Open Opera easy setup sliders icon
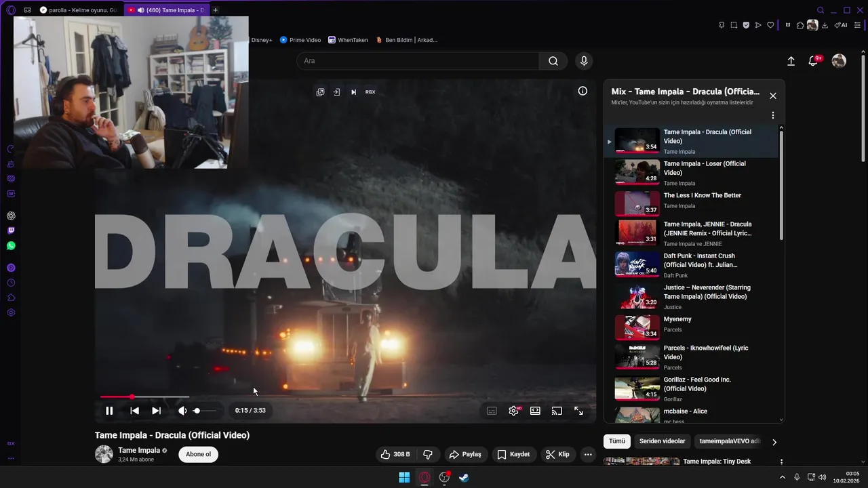Image resolution: width=868 pixels, height=488 pixels. [x=857, y=25]
